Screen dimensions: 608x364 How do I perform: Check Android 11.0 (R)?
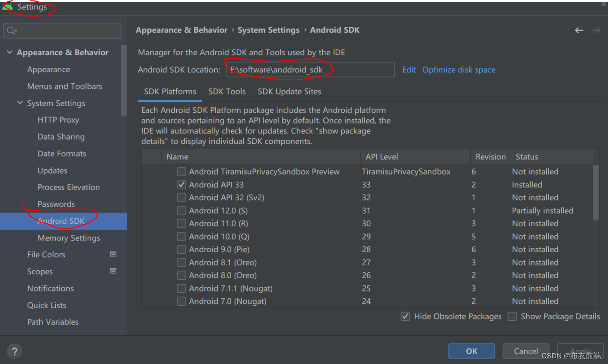click(x=181, y=224)
